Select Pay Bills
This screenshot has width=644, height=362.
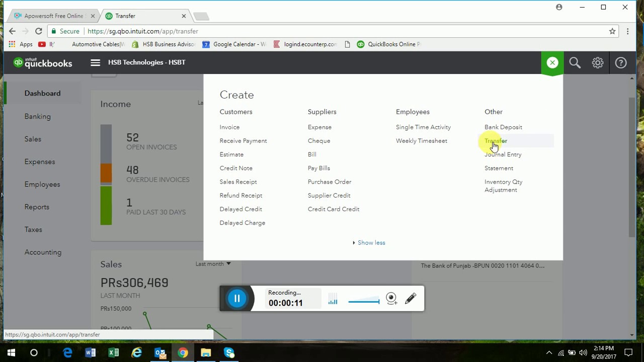pyautogui.click(x=319, y=168)
